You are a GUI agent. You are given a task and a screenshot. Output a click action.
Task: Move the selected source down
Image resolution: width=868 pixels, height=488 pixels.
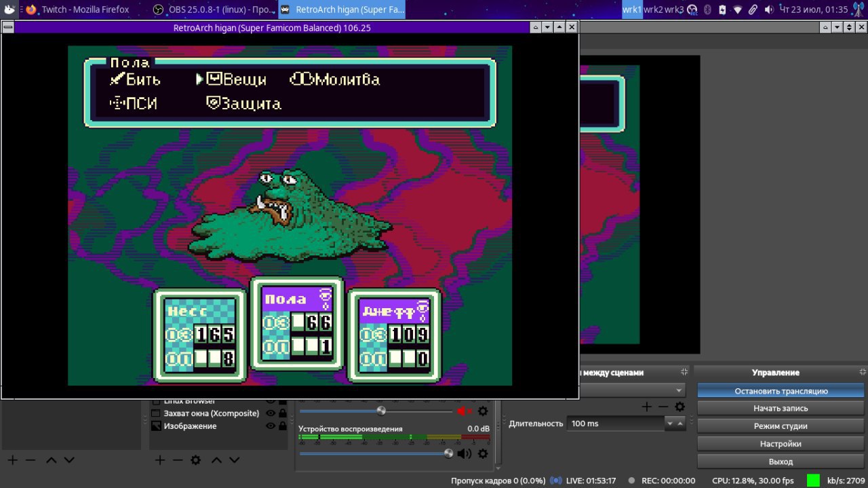[235, 459]
